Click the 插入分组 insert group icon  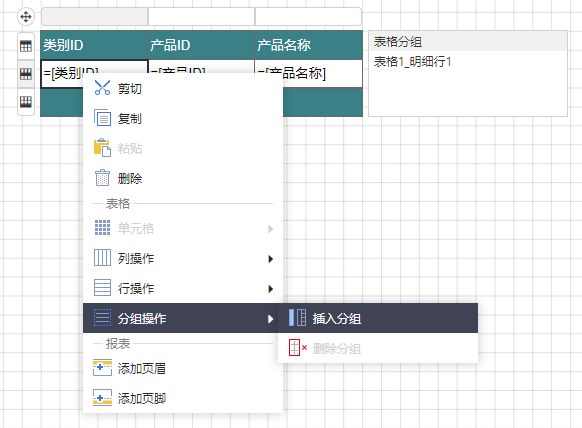297,318
